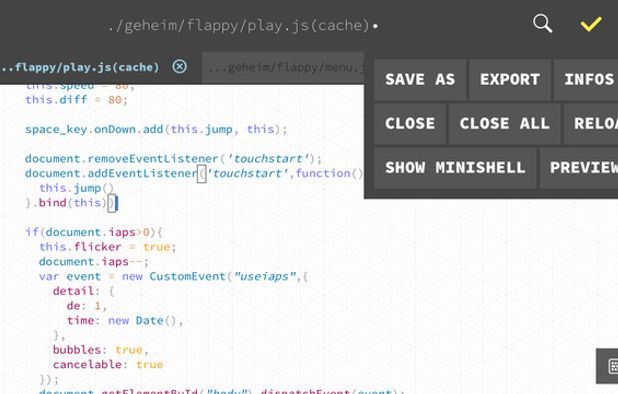This screenshot has width=618, height=394.
Task: Click the document.addEventListener code line
Action: [194, 173]
